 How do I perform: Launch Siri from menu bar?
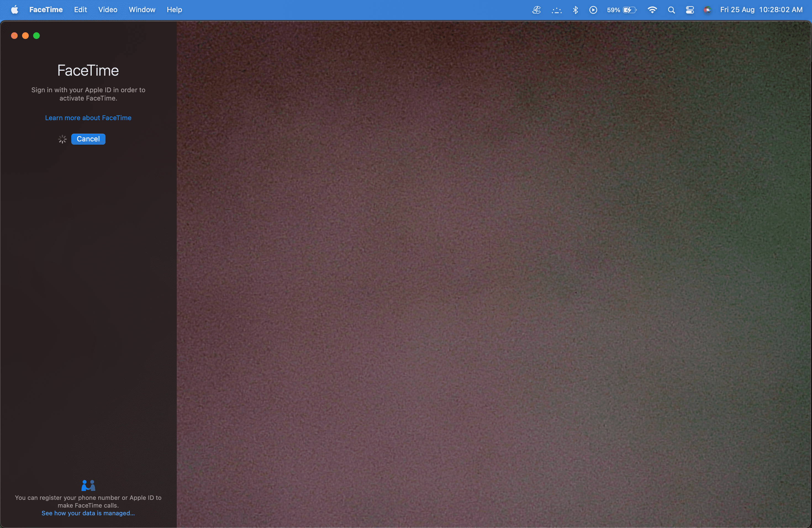pos(707,10)
